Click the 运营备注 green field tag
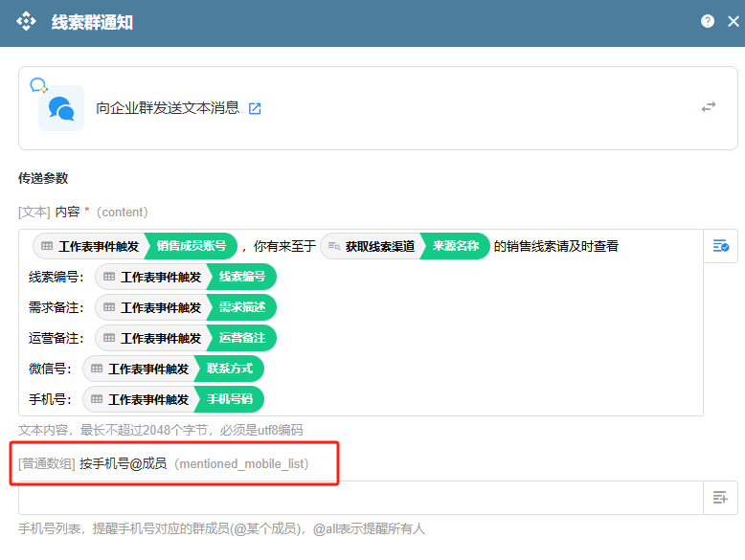The height and width of the screenshot is (560, 745). (x=242, y=338)
